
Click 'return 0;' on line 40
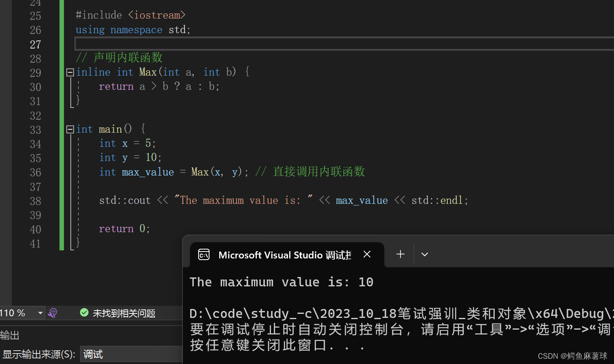click(125, 229)
